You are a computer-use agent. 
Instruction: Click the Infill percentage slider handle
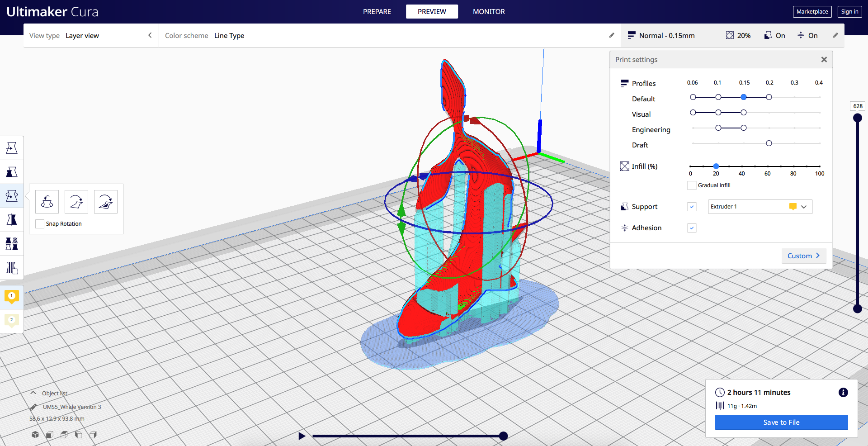(x=716, y=166)
